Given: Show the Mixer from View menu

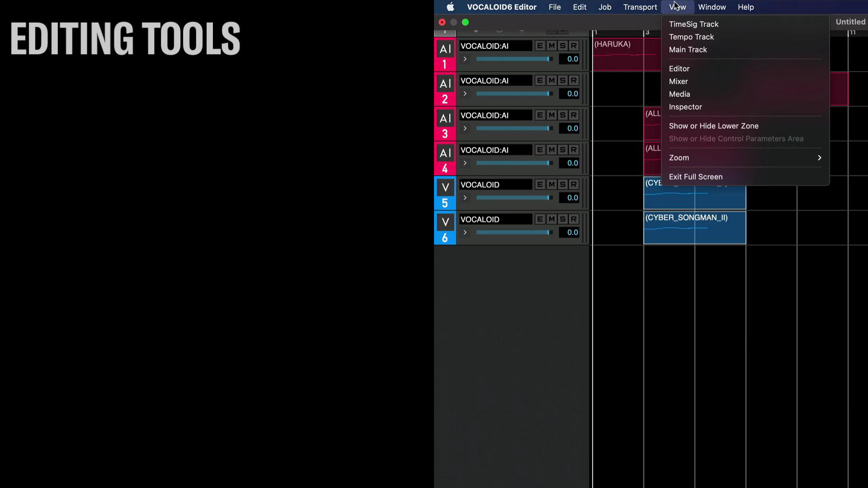Looking at the screenshot, I should [745, 81].
